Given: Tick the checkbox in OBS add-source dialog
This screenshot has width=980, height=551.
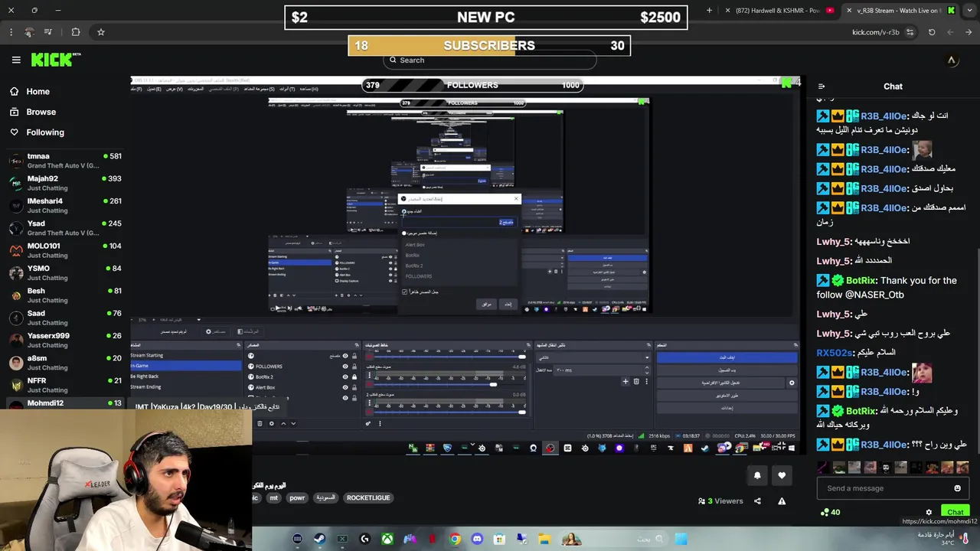Looking at the screenshot, I should 405,292.
